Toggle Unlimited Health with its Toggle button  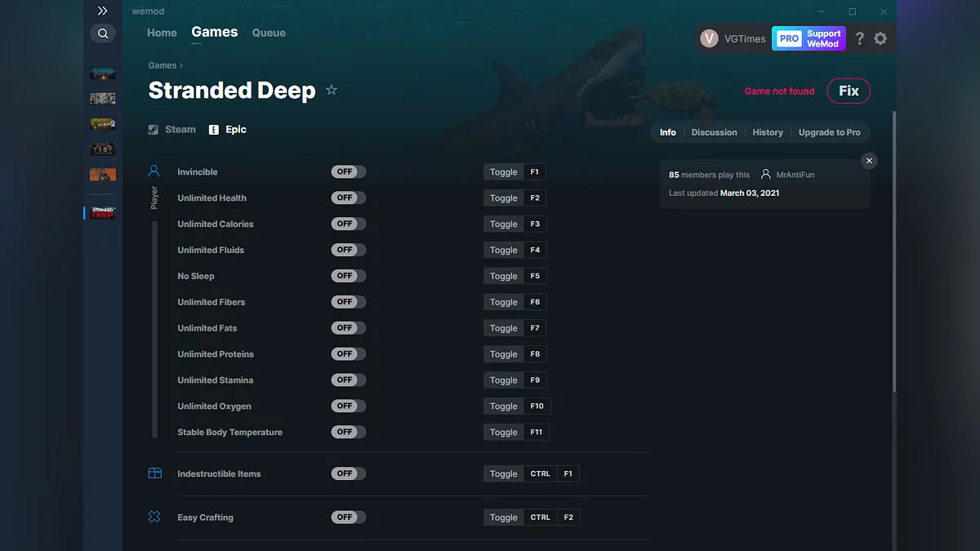503,198
